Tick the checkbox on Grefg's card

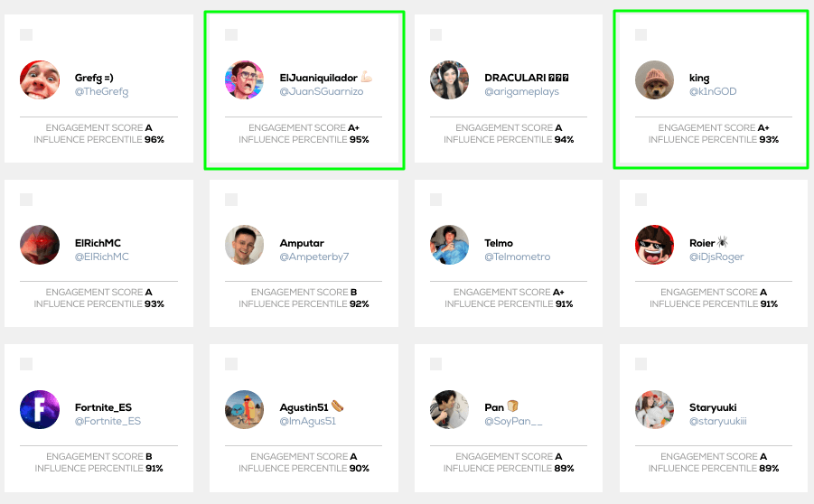pyautogui.click(x=26, y=35)
